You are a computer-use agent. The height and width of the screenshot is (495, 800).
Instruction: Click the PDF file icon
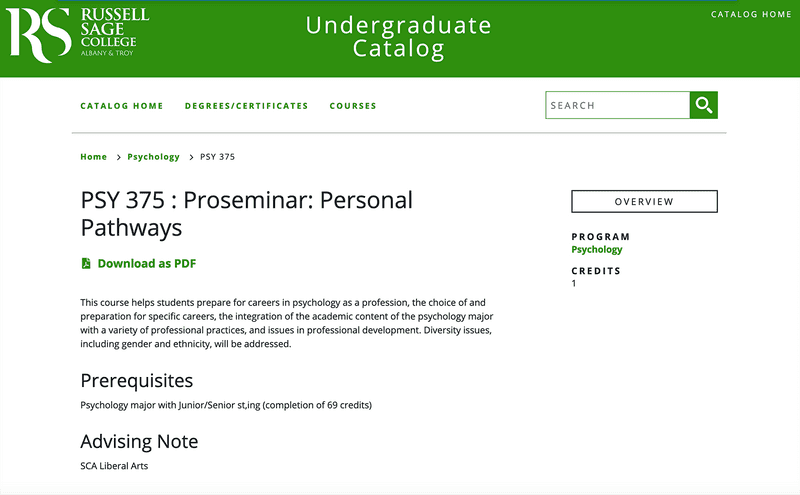click(x=86, y=264)
